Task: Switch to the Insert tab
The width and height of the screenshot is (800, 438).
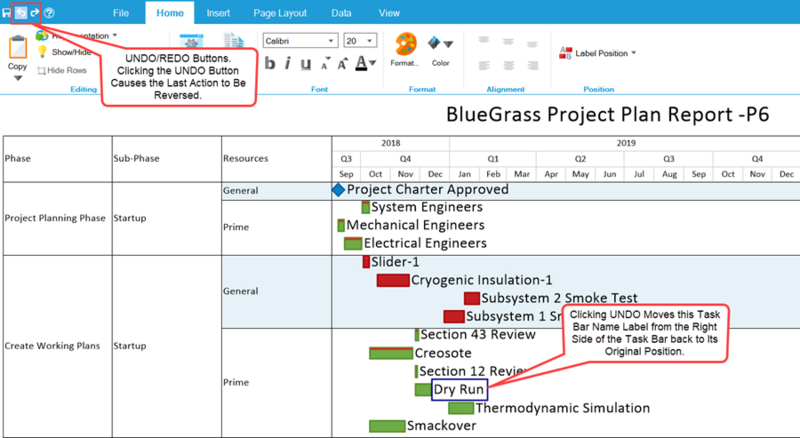Action: (218, 13)
